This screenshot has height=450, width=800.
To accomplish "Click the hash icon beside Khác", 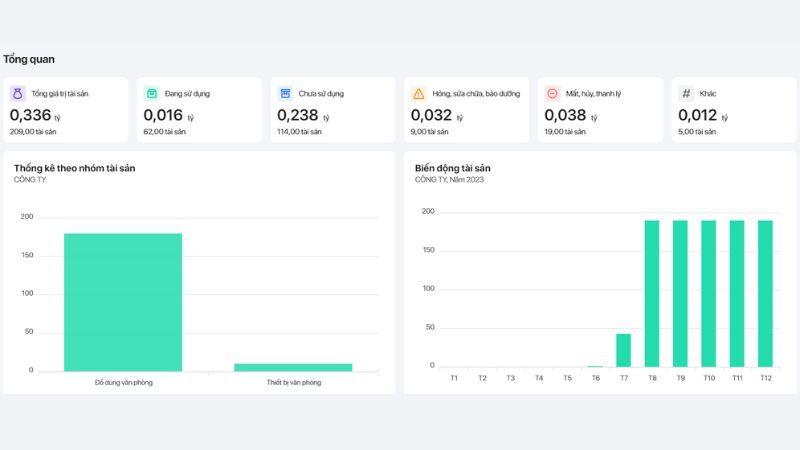I will [686, 93].
